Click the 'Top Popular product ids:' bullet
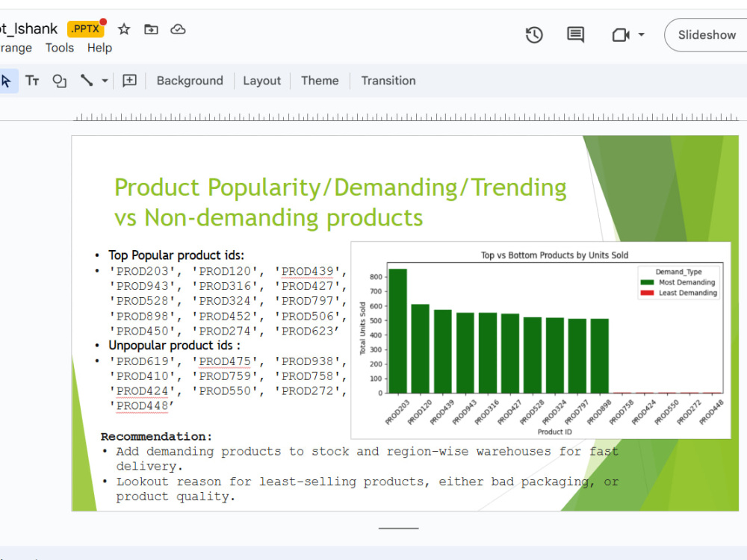This screenshot has height=560, width=747. click(176, 255)
